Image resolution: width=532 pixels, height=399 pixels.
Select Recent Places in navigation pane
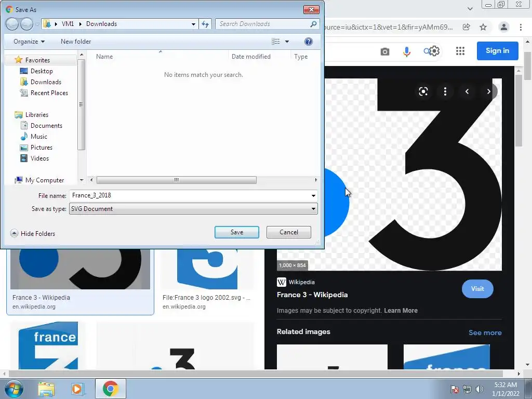(49, 92)
